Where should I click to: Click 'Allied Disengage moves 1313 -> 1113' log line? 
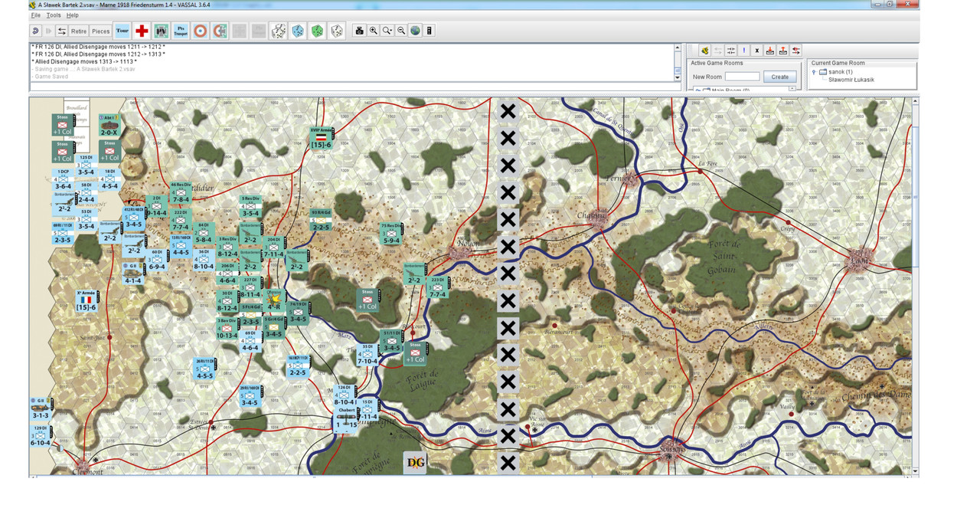pyautogui.click(x=84, y=61)
